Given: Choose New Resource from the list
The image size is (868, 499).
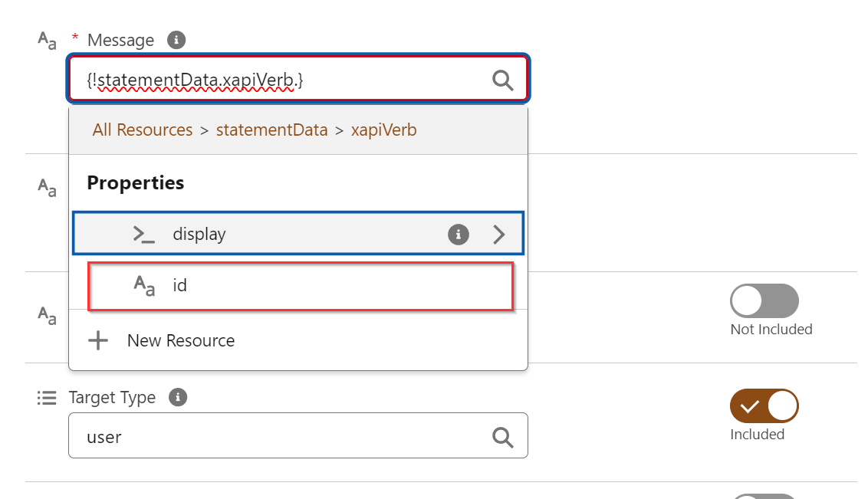Looking at the screenshot, I should (181, 340).
